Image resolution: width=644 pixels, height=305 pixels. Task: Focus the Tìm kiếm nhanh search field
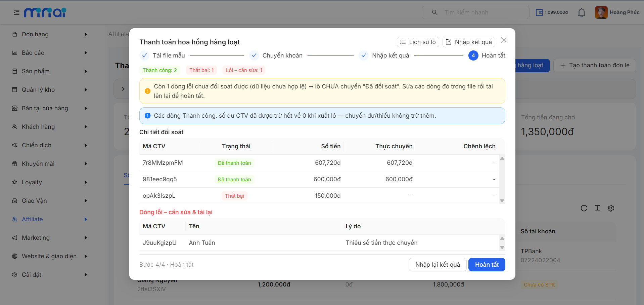[475, 12]
